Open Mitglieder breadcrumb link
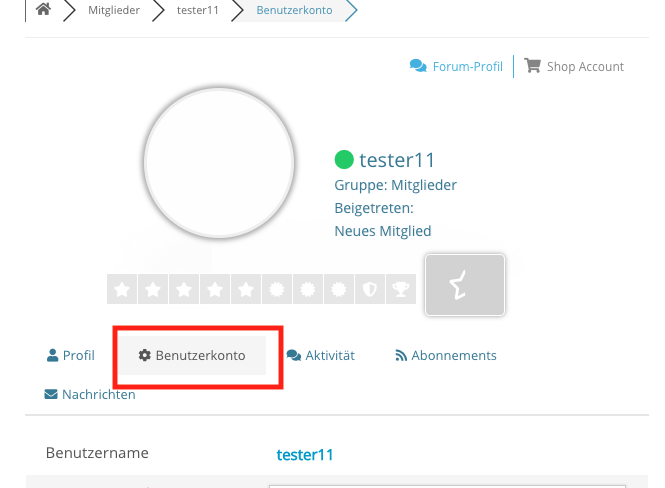This screenshot has height=488, width=665. pos(114,10)
